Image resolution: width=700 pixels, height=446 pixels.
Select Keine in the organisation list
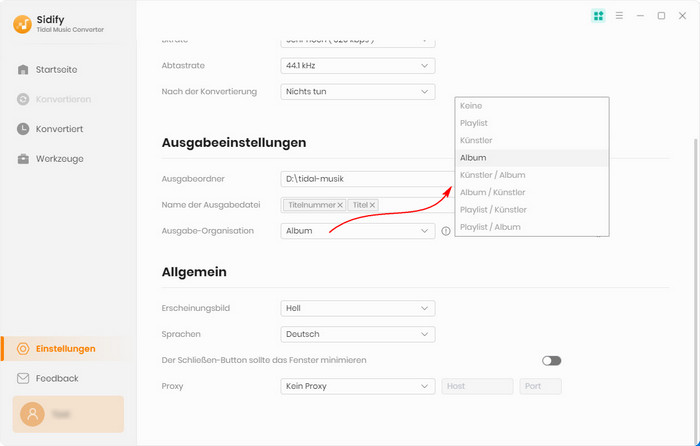click(532, 106)
